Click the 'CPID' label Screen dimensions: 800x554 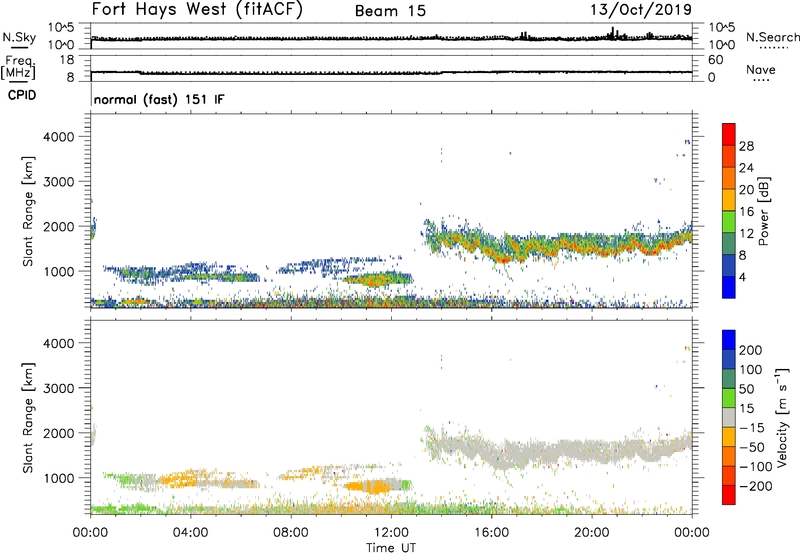22,95
